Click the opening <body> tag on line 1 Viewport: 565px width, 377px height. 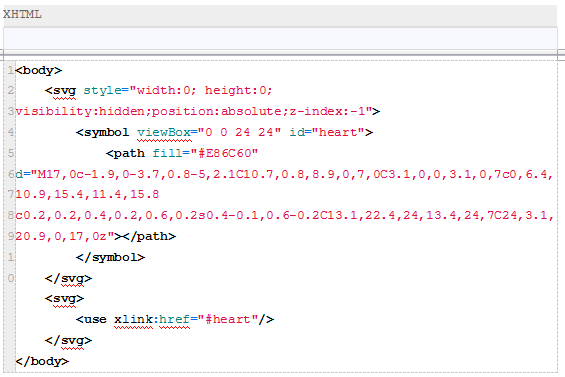(x=39, y=70)
